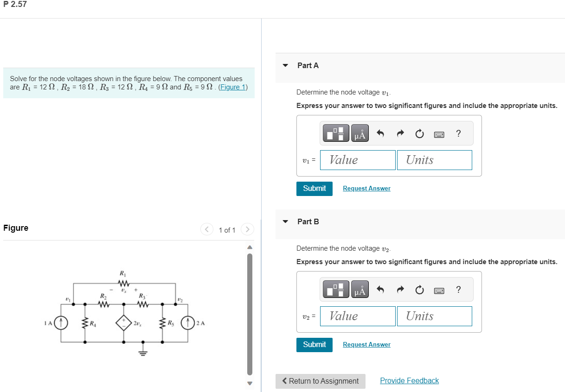Click the next figure arrow
This screenshot has height=392, width=565.
[247, 229]
